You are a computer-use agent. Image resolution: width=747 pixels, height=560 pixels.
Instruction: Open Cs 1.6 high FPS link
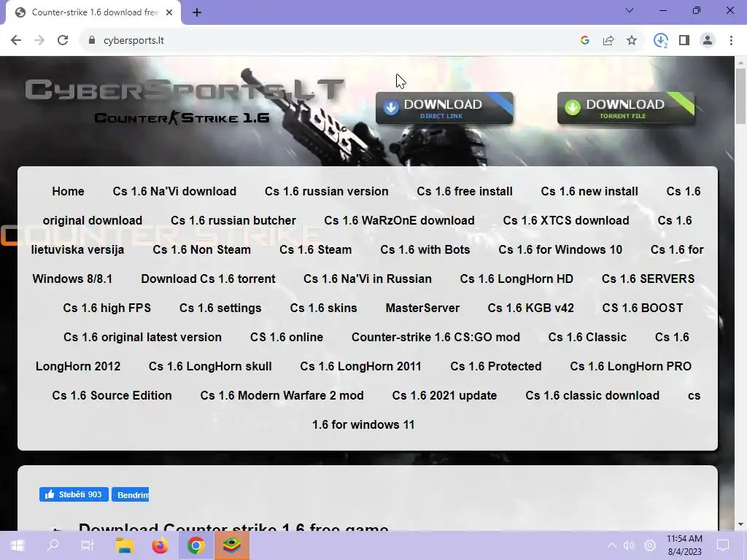pyautogui.click(x=107, y=308)
